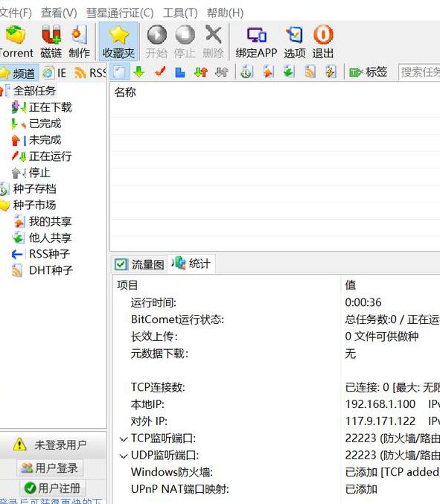
Task: Switch to the 统计 tab
Action: point(191,264)
